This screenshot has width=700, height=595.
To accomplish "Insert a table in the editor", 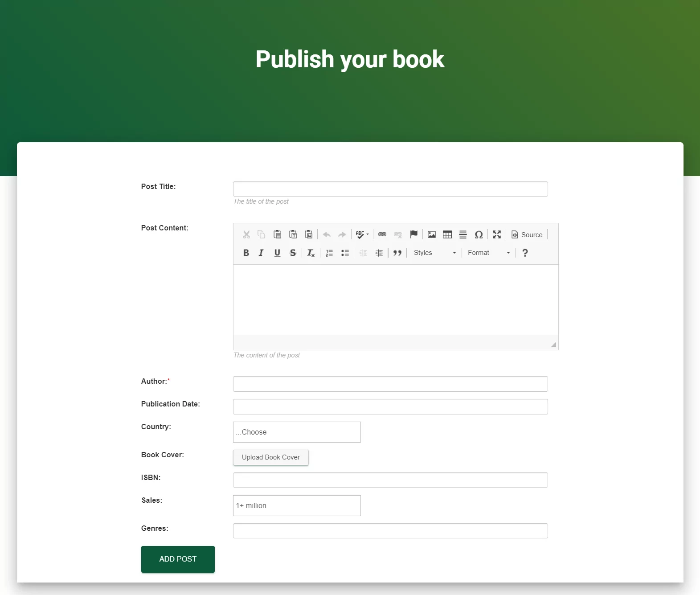I will coord(447,234).
